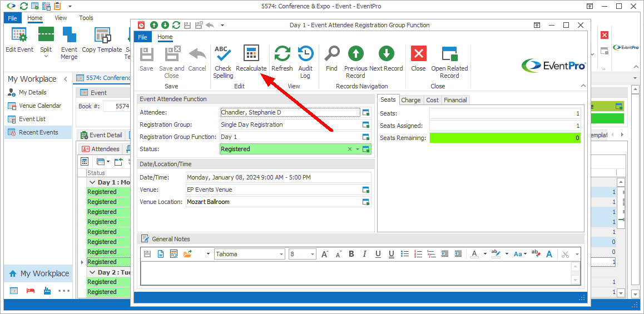The height and width of the screenshot is (314, 644).
Task: Click save to Word document icon in notes
Action: pos(161,254)
